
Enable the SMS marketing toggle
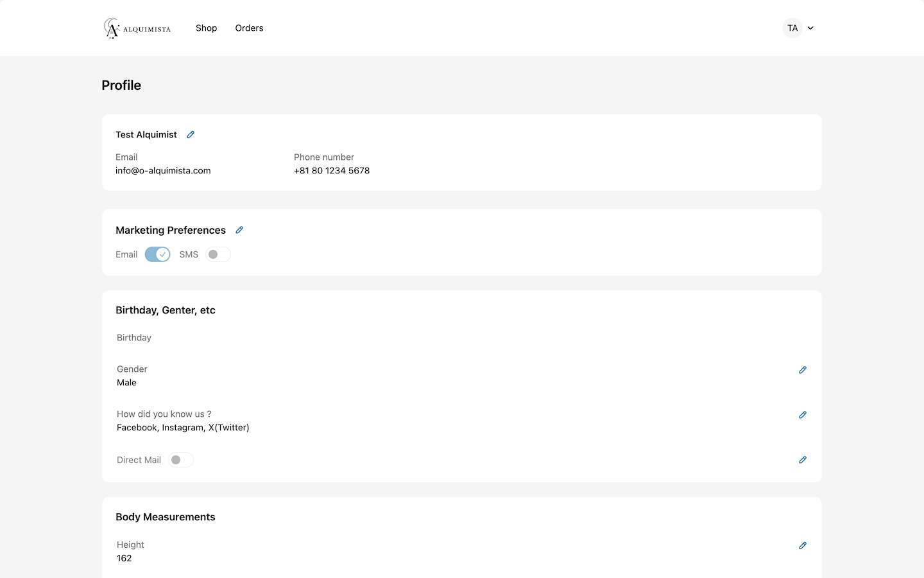click(x=218, y=254)
